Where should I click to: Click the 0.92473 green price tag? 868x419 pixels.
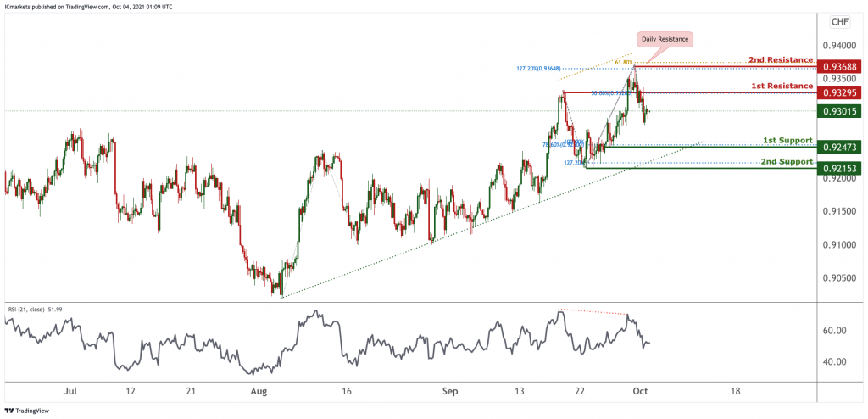[839, 148]
